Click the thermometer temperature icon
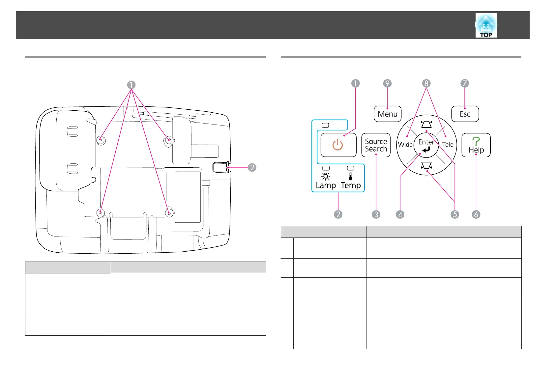This screenshot has height=392, width=555. 350,176
